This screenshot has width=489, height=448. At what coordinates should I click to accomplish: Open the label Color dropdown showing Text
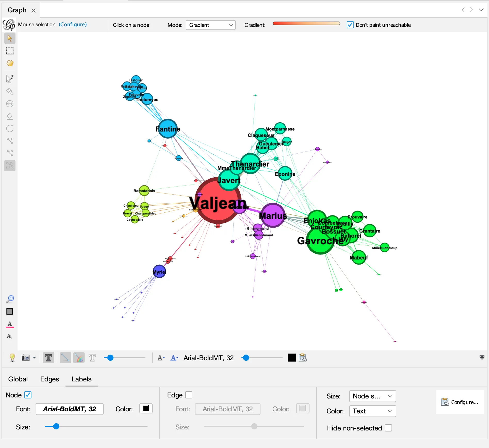coord(372,411)
